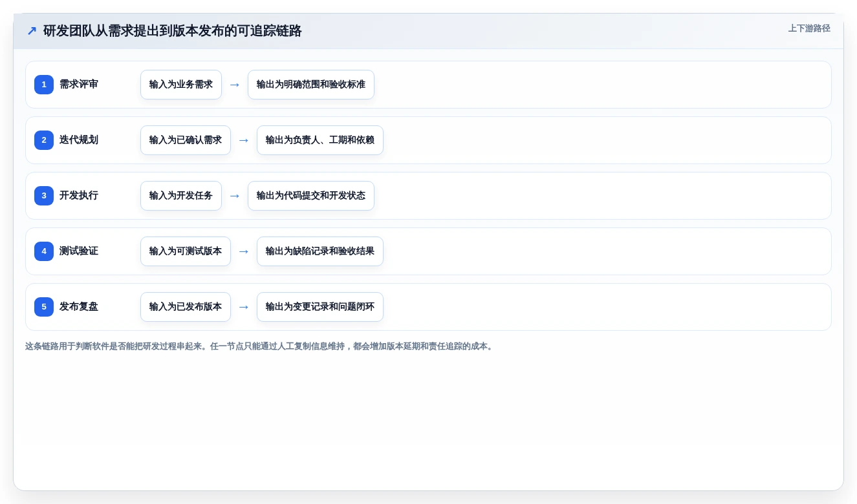
Task: Click the 输出为负责人、工期和依赖 chip
Action: (x=320, y=140)
